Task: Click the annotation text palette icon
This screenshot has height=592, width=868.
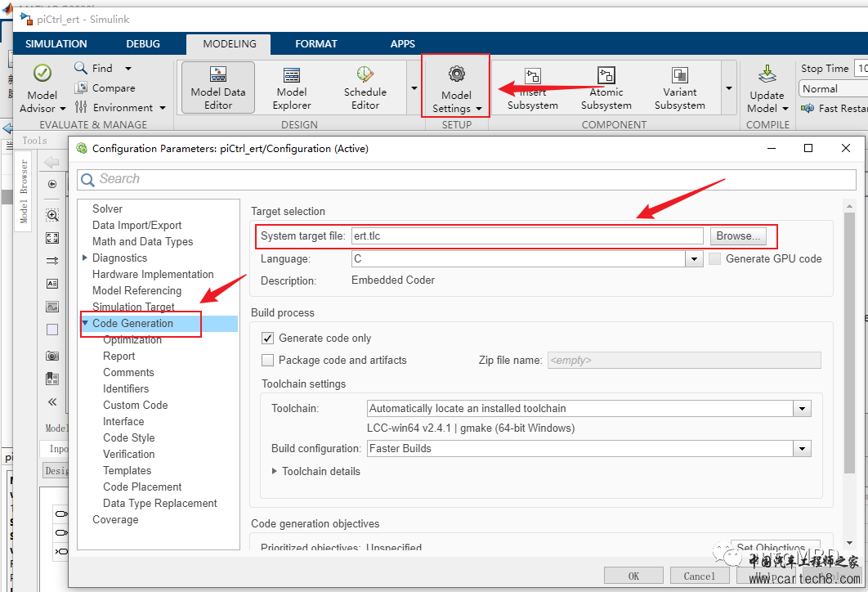Action: [x=52, y=284]
